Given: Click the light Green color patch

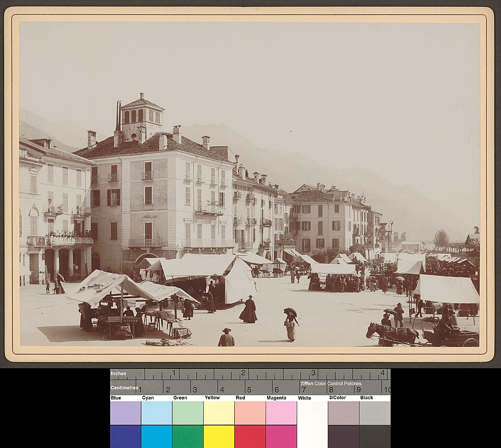Looking at the screenshot, I should (187, 413).
